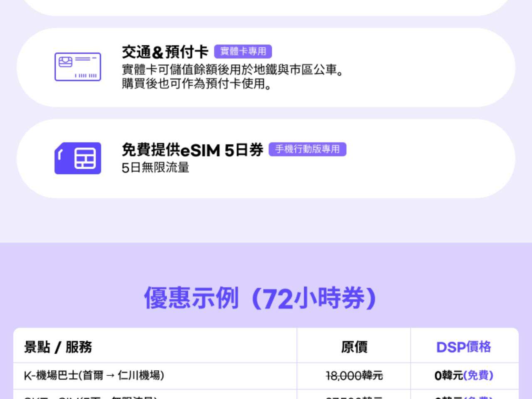Click the 免費提供eSIM 5日券 heading
Screen dimensions: 532x399
(192, 150)
